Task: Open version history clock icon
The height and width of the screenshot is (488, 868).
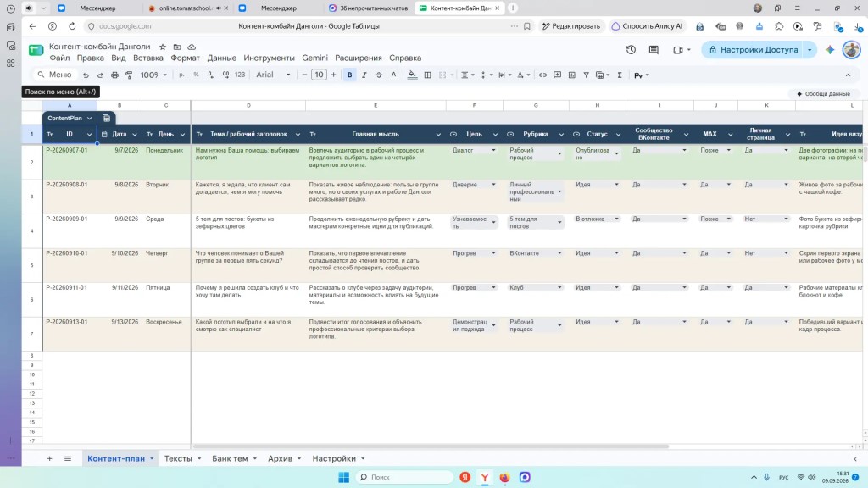Action: (x=631, y=50)
